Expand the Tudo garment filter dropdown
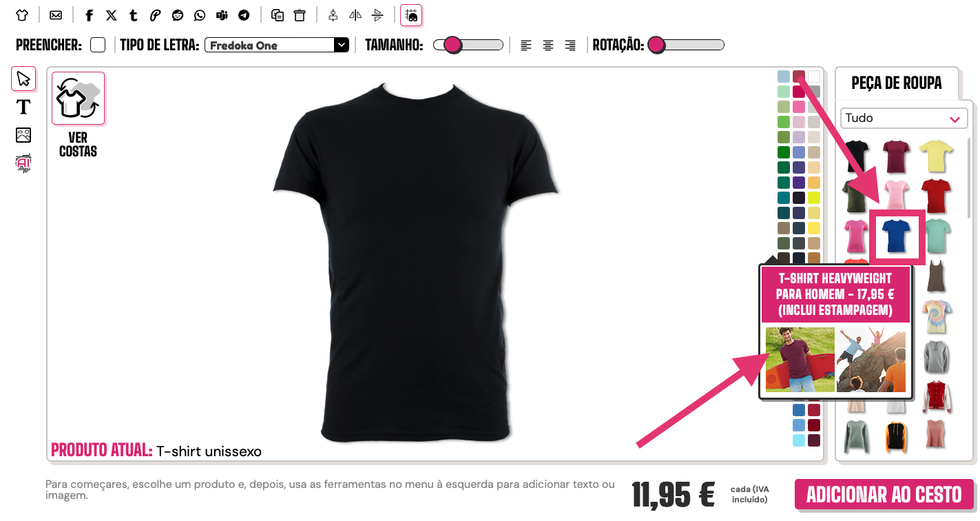This screenshot has width=980, height=521. tap(902, 118)
